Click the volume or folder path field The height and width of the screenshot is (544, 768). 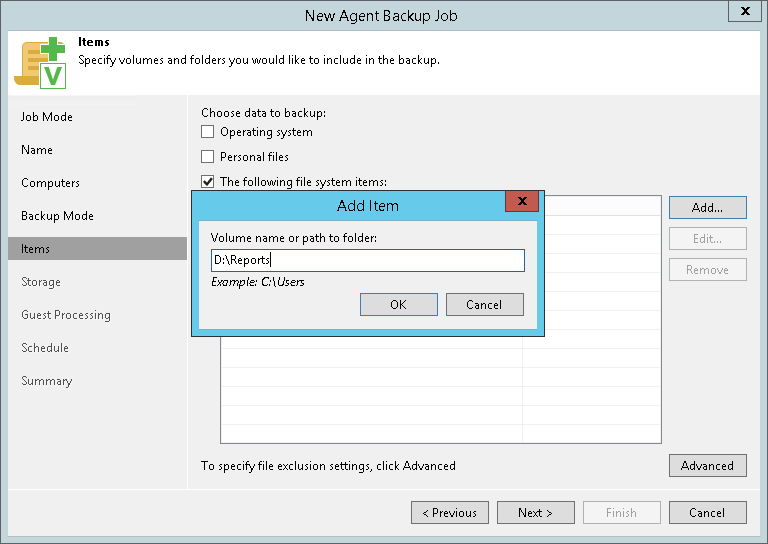point(367,261)
